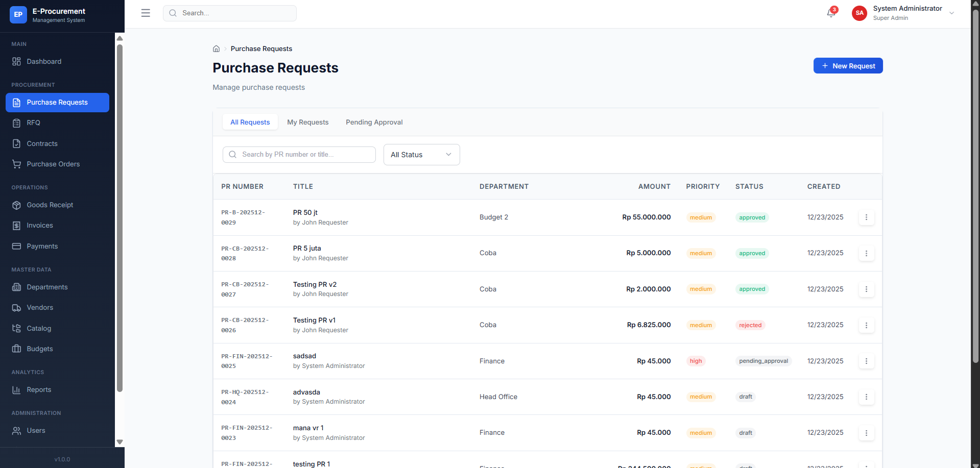
Task: Switch to the Pending Approval tab
Action: (374, 122)
